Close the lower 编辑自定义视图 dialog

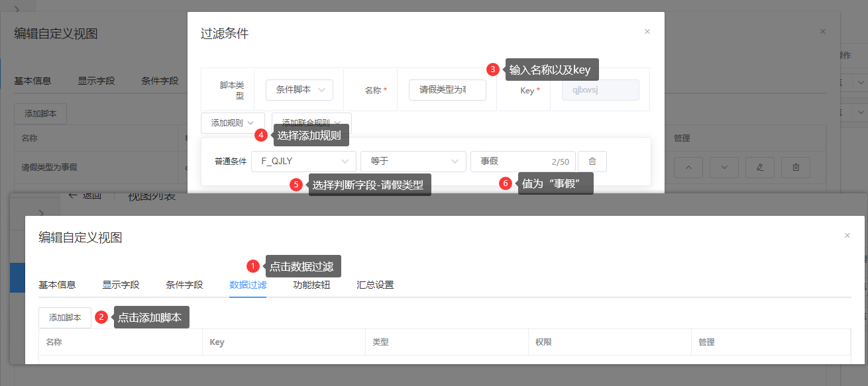click(847, 235)
